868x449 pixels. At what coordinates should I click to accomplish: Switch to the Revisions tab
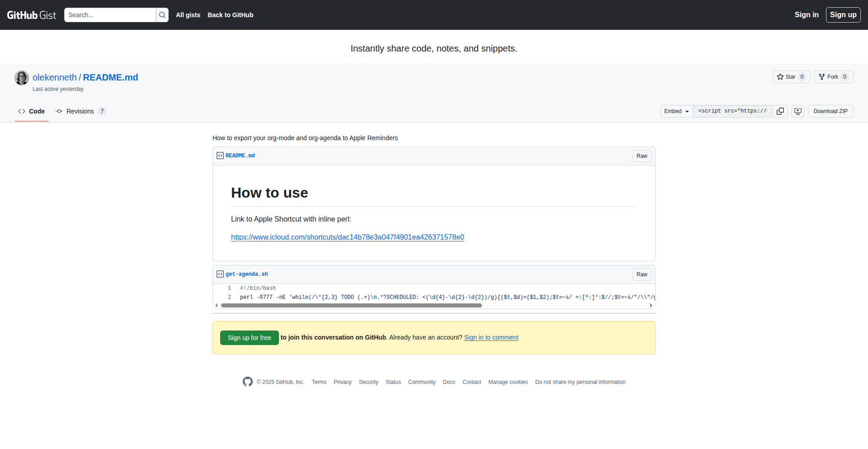click(x=80, y=111)
